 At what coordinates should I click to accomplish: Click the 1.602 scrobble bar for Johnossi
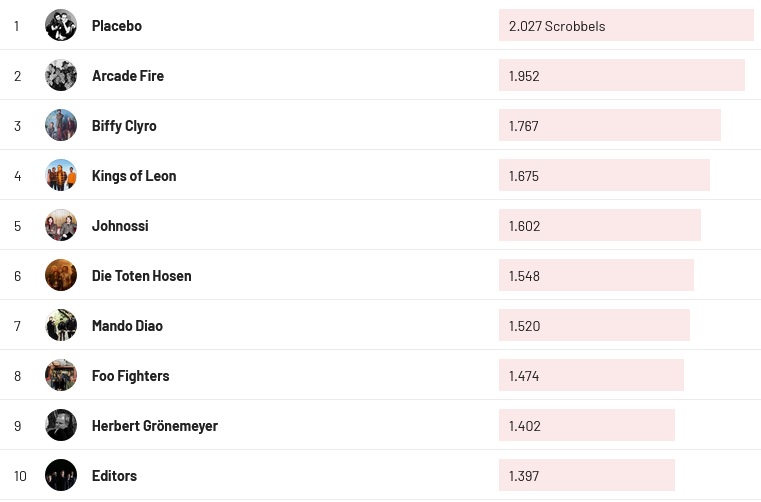click(599, 226)
